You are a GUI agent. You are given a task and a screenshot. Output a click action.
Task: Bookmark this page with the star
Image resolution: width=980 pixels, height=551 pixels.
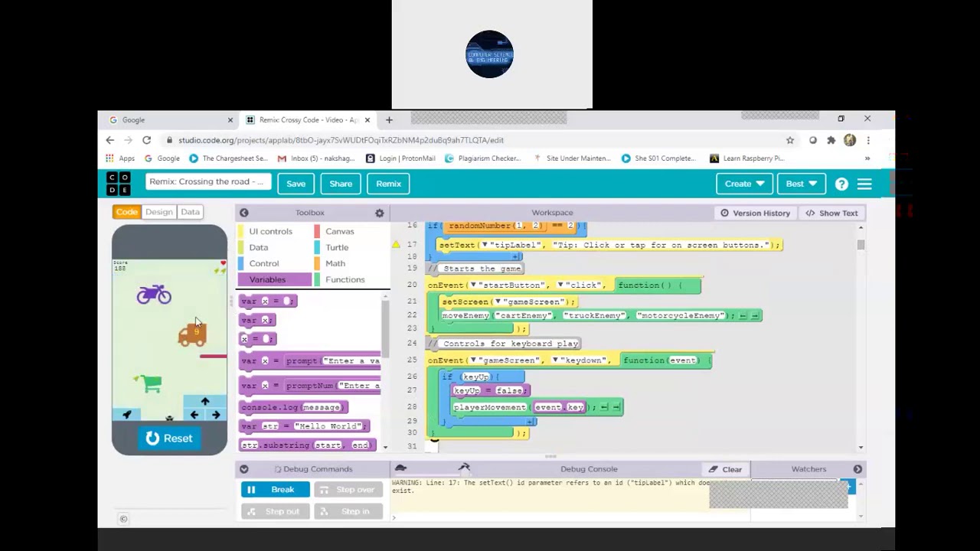790,140
